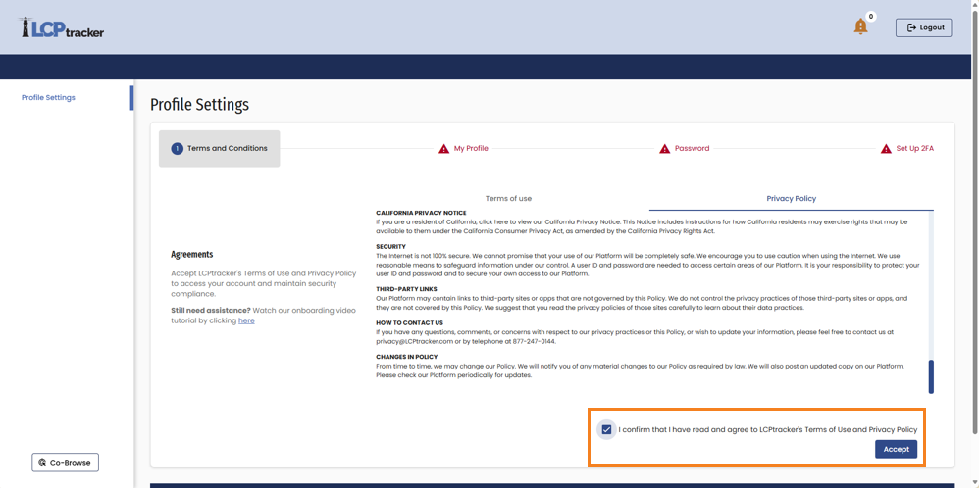Click the Password warning triangle icon
The height and width of the screenshot is (492, 980).
coord(665,149)
